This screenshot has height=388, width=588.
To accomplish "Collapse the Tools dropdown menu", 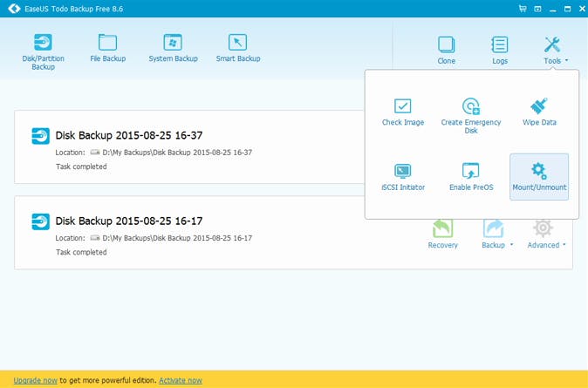I will coord(556,50).
